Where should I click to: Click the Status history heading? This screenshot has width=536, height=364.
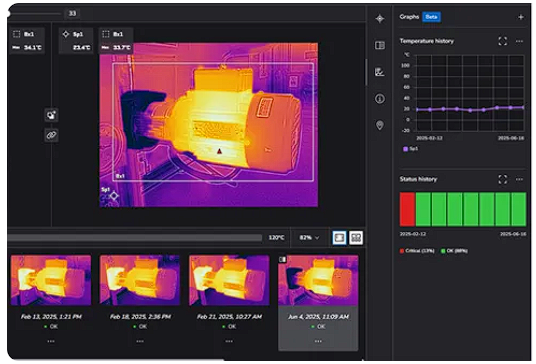click(418, 179)
